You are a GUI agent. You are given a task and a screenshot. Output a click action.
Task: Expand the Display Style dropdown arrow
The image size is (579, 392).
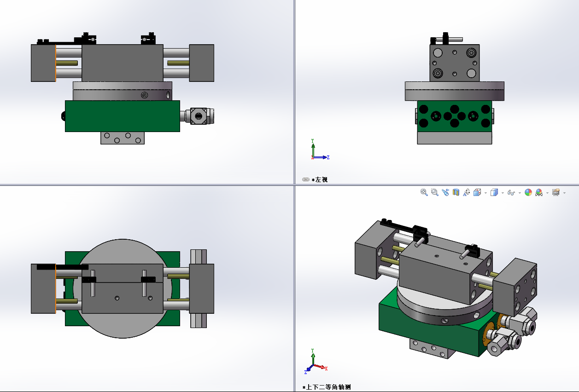click(x=503, y=193)
